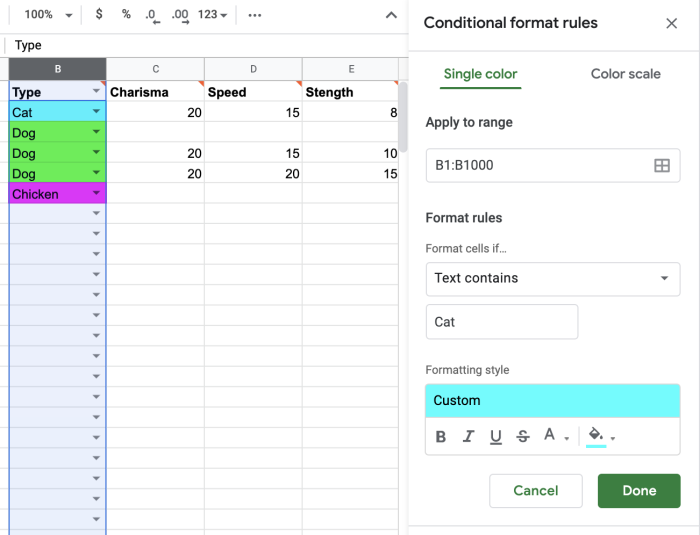The width and height of the screenshot is (700, 535).
Task: Select column D header
Action: 253,69
